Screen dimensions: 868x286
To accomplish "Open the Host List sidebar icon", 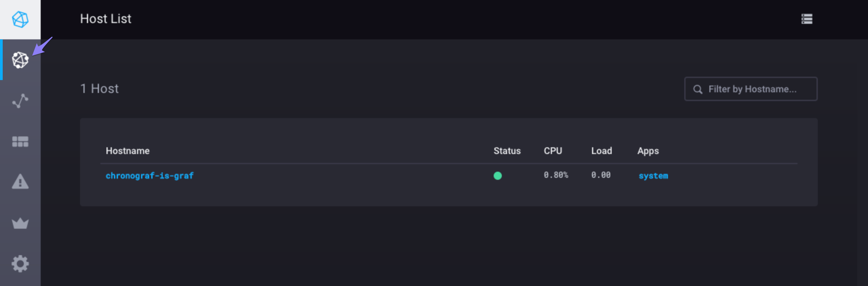I will coord(20,60).
